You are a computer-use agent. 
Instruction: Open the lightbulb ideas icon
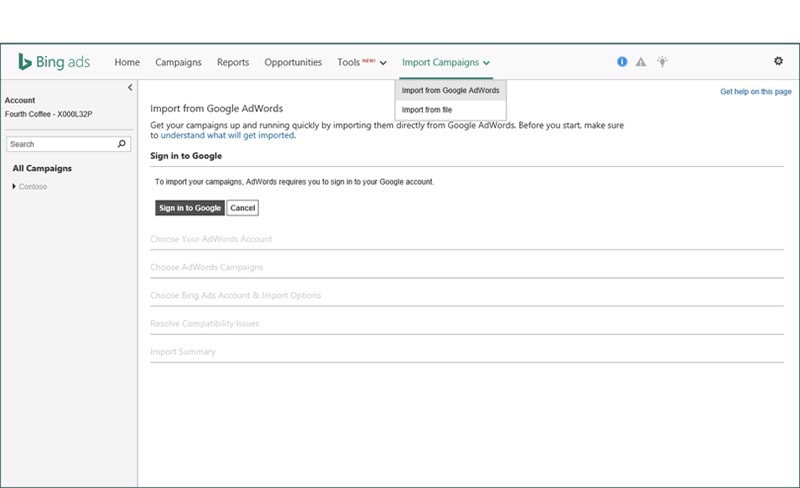tap(662, 62)
